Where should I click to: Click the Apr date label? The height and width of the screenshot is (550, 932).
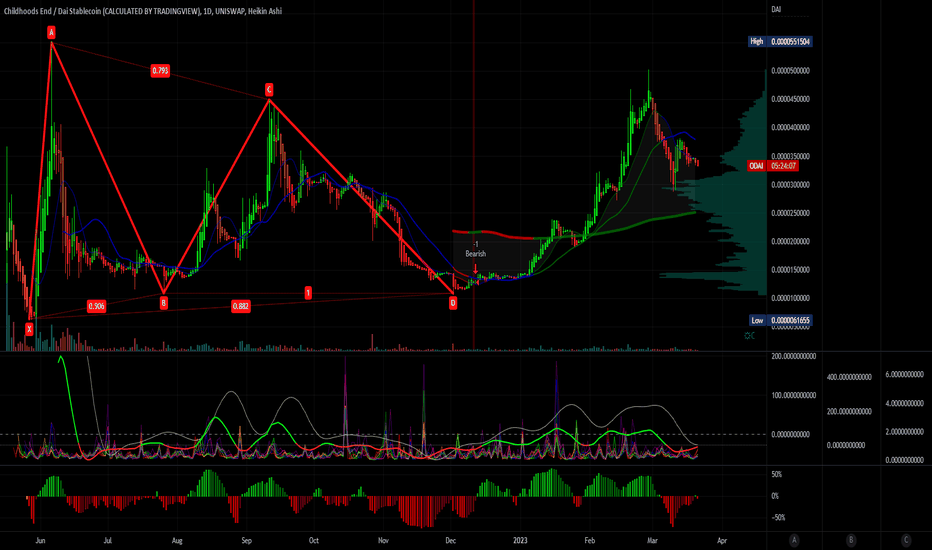[x=722, y=540]
